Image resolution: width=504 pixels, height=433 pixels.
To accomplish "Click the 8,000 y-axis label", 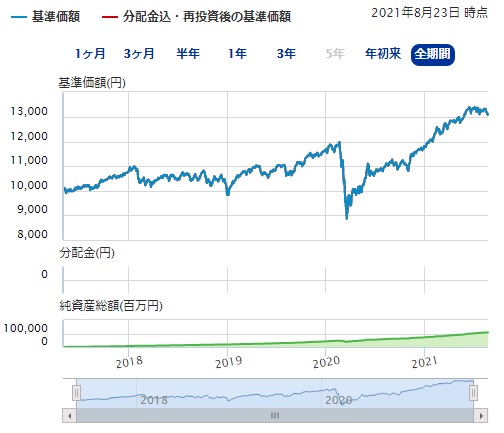I will tap(33, 234).
